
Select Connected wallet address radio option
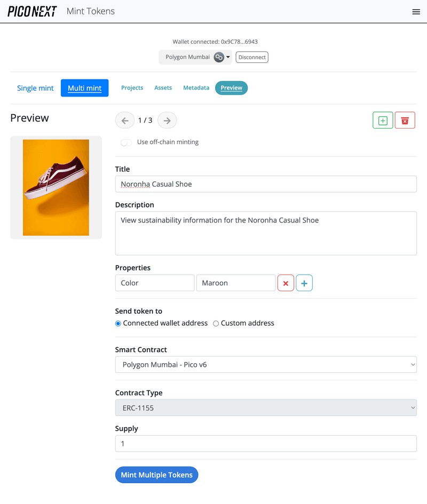(118, 323)
